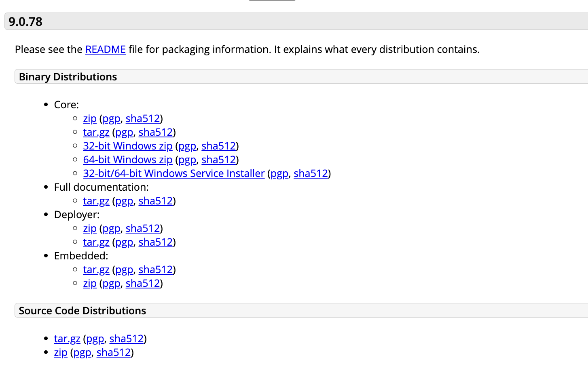Viewport: 588px width, 383px height.
Task: Open the README file link
Action: click(106, 49)
